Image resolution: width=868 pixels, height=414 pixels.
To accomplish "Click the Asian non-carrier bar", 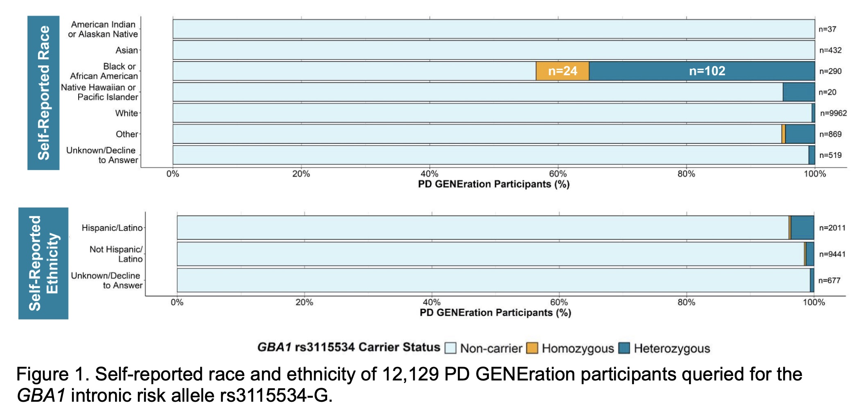I will coord(494,50).
